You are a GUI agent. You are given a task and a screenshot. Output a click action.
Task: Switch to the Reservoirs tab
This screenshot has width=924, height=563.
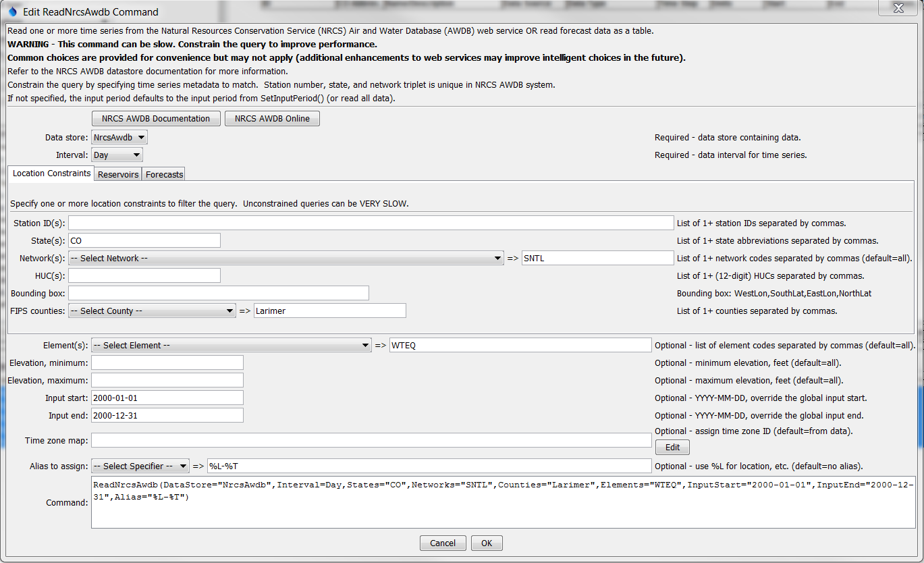(x=118, y=174)
